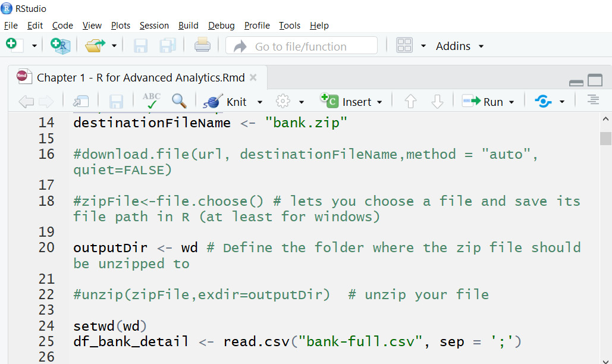Open the workspace panes layout dropdown

pos(423,46)
